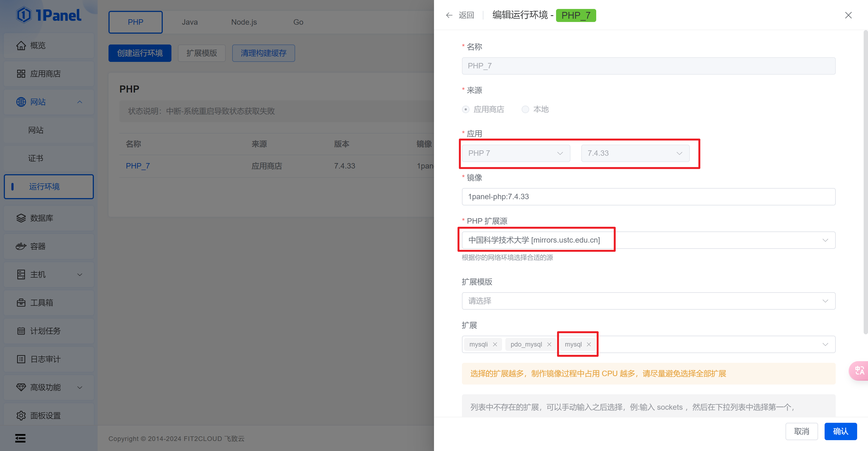868x451 pixels.
Task: Click the 返回 back link
Action: click(x=466, y=15)
